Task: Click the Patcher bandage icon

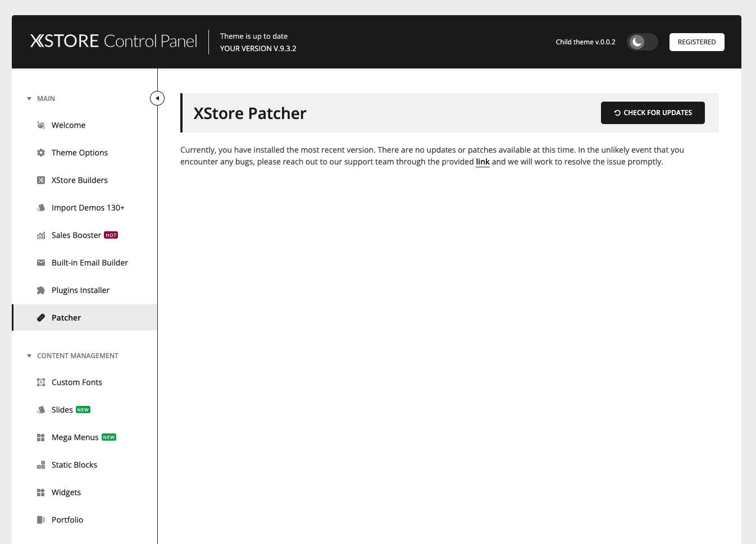Action: (41, 318)
